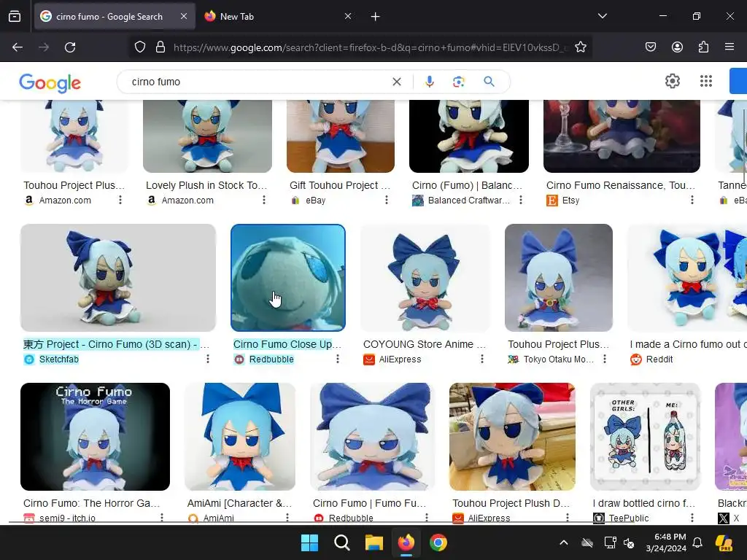Open Cirno Fumo Renaissance Etsy link

[x=621, y=185]
